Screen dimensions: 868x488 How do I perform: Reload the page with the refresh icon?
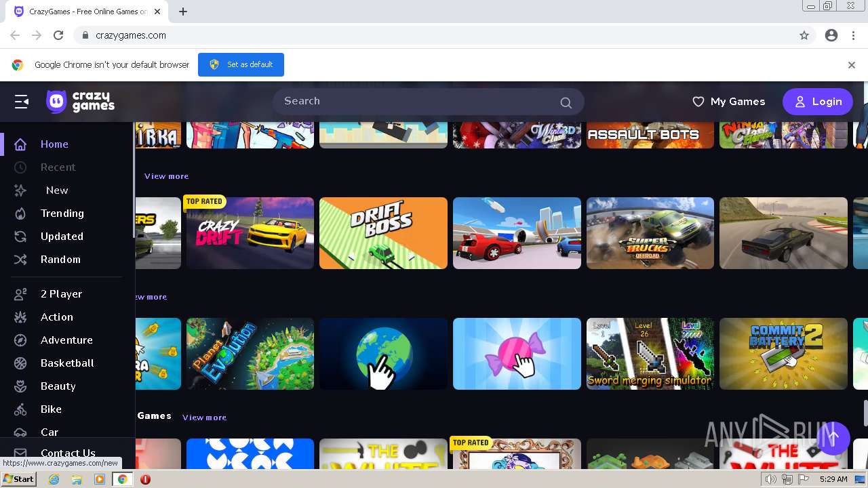click(58, 35)
